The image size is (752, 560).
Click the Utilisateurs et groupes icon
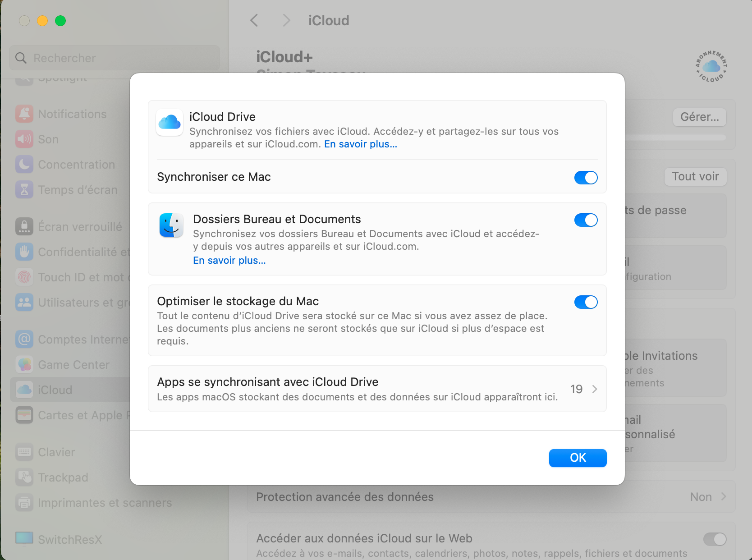click(24, 302)
